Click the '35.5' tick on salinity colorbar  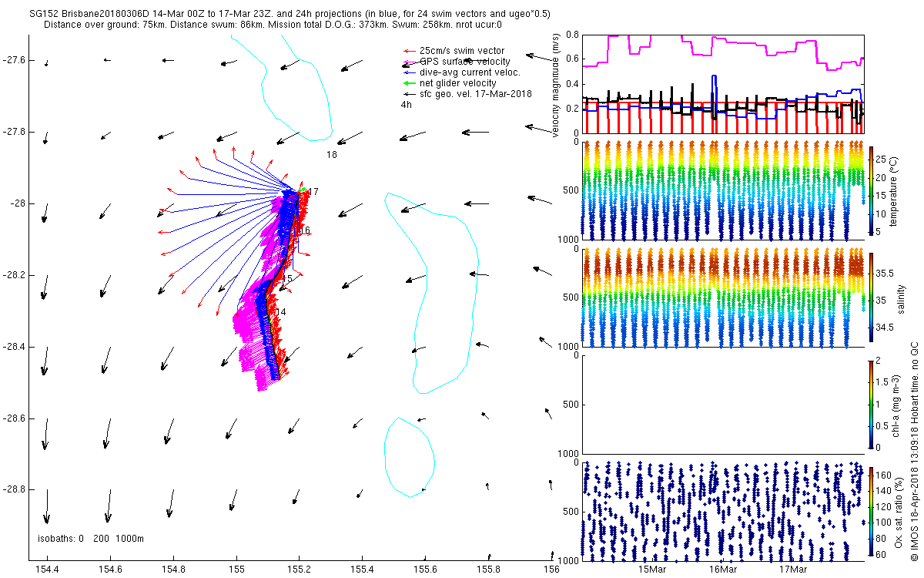tap(885, 274)
